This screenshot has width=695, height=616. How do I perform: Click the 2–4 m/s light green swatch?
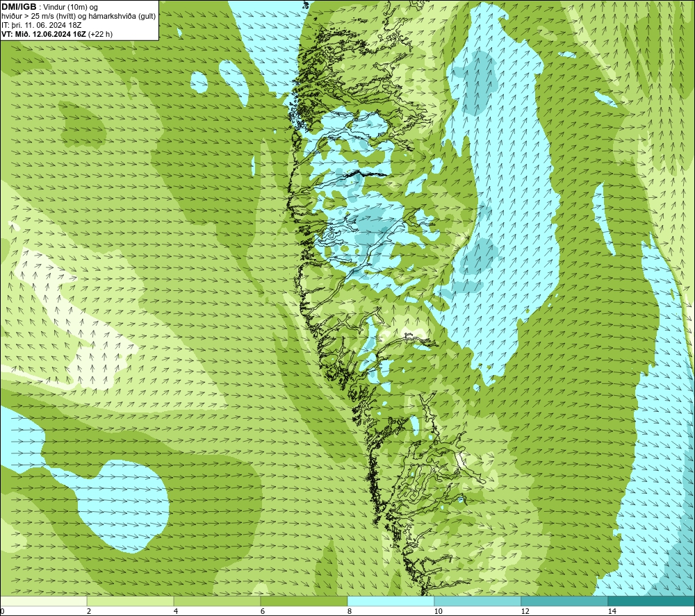point(131,601)
